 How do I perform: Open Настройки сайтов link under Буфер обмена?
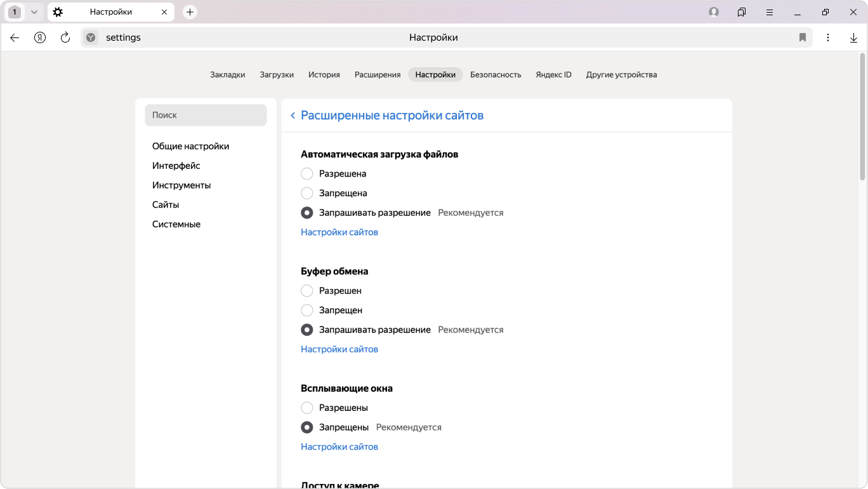point(339,349)
